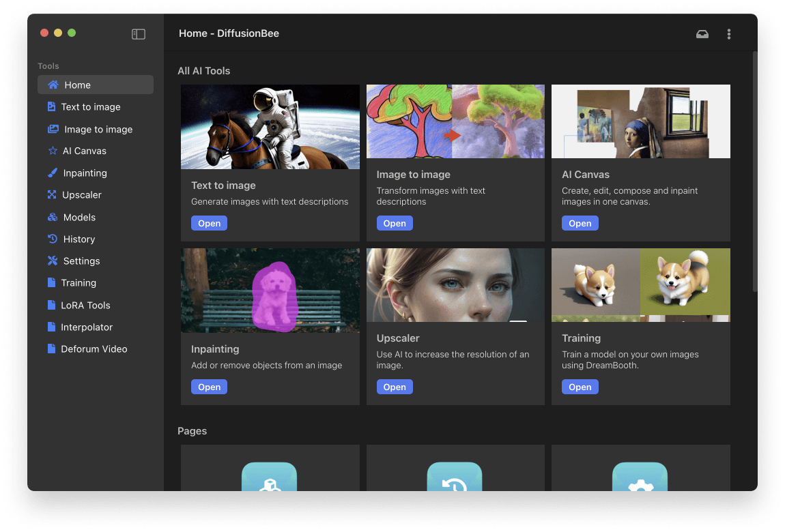Click the Home house icon in sidebar
This screenshot has height=532, width=785.
coord(53,85)
